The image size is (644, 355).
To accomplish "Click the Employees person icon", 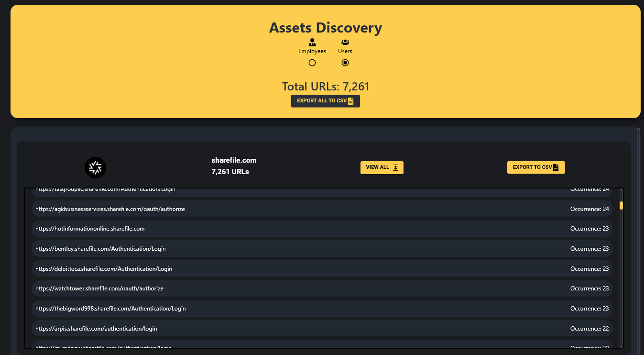I will (312, 42).
